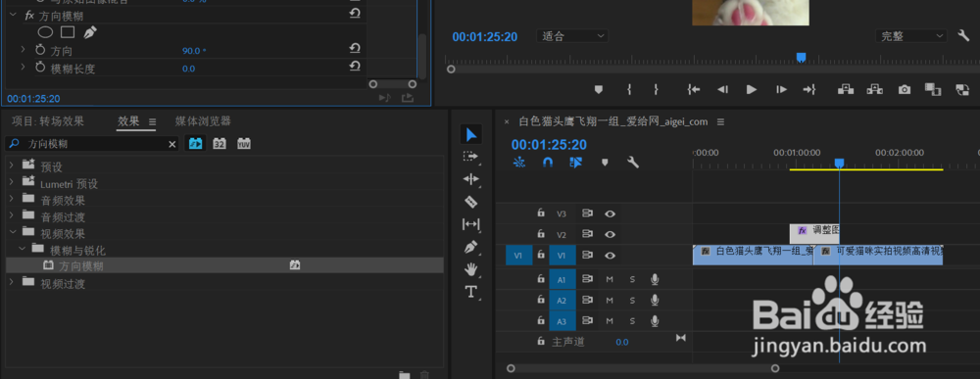This screenshot has height=379, width=980.
Task: Go to Out point
Action: (810, 90)
